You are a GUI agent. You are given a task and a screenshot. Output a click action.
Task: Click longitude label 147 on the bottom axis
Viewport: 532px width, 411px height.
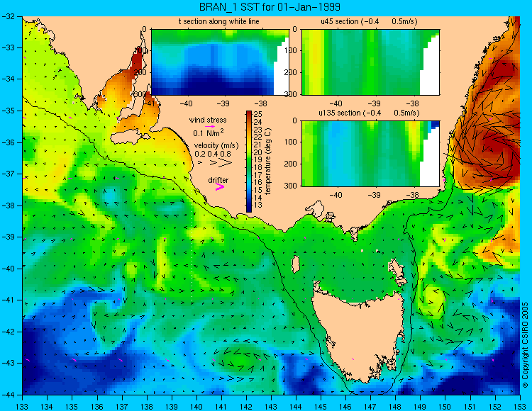click(x=370, y=406)
